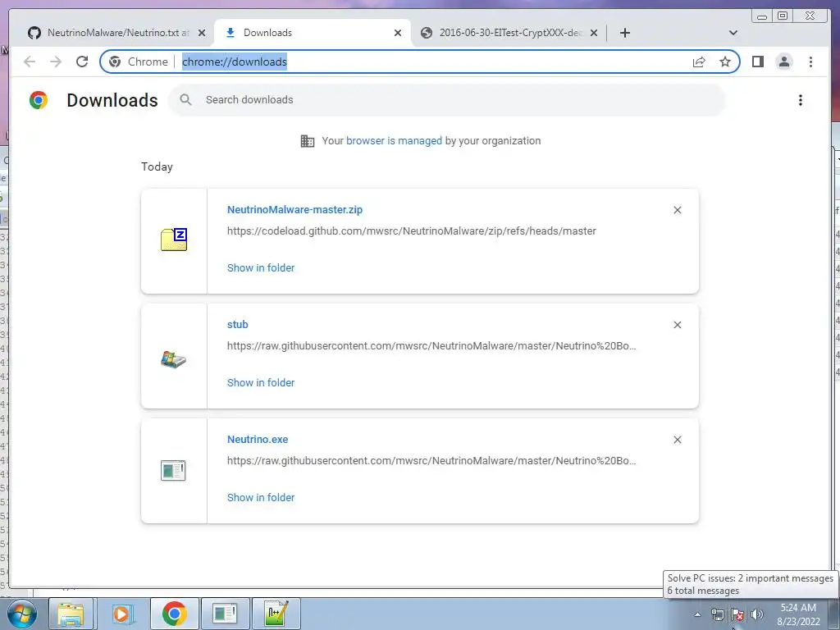Select the Downloads tab

tap(313, 33)
